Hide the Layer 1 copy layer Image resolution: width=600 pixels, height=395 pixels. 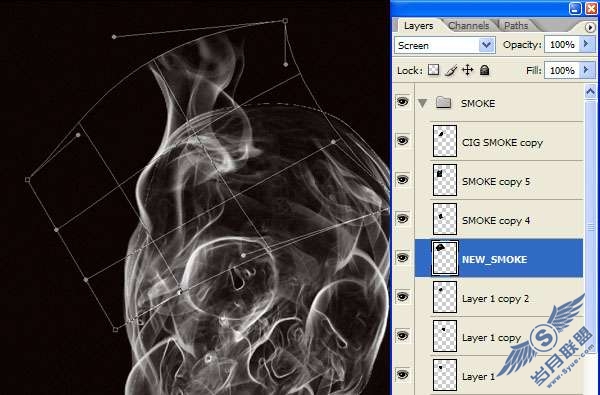click(x=402, y=336)
